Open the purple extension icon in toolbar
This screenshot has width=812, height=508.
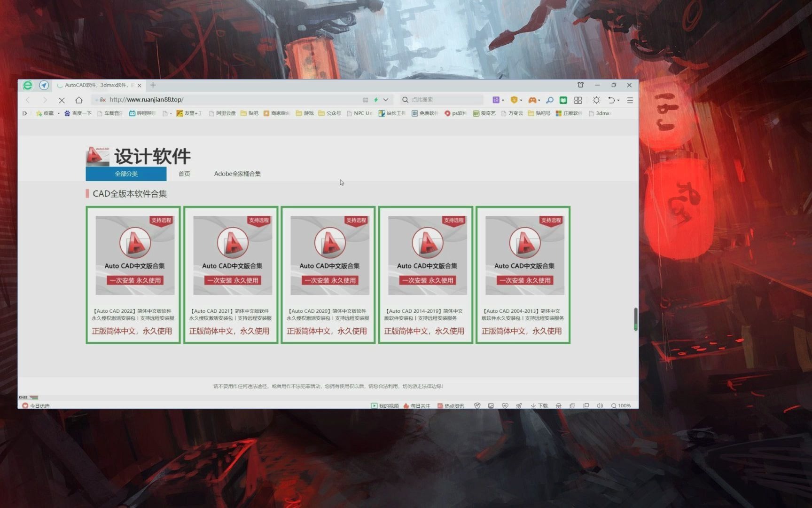pos(496,100)
